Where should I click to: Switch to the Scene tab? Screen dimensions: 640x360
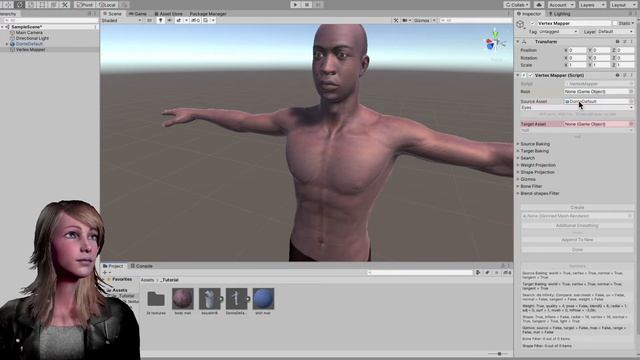[112, 13]
